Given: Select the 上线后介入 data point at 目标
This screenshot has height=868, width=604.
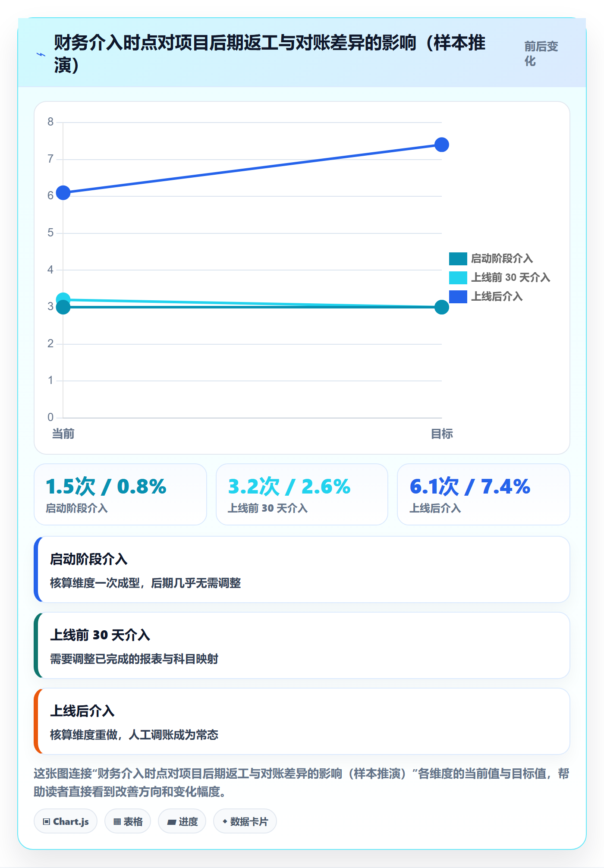Looking at the screenshot, I should (x=442, y=145).
